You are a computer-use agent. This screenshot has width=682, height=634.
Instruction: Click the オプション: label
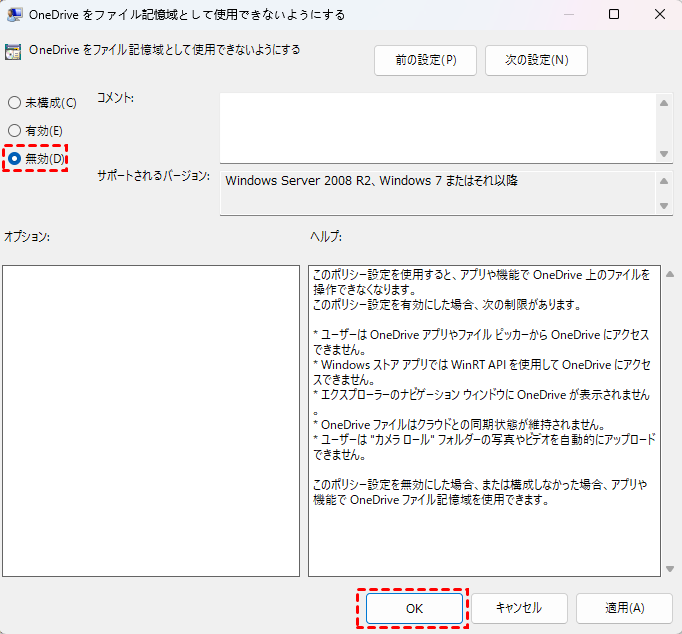click(27, 237)
